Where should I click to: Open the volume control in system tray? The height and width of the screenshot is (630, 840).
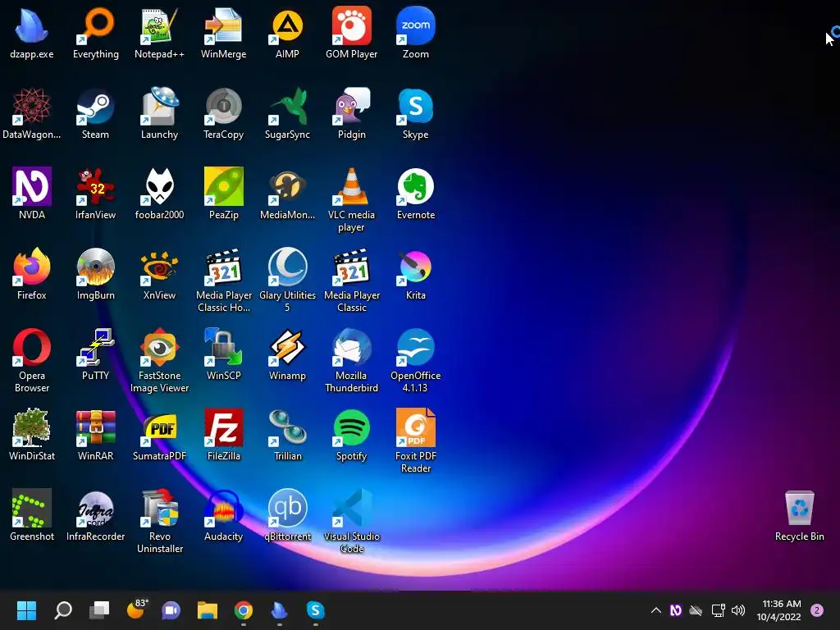tap(738, 610)
